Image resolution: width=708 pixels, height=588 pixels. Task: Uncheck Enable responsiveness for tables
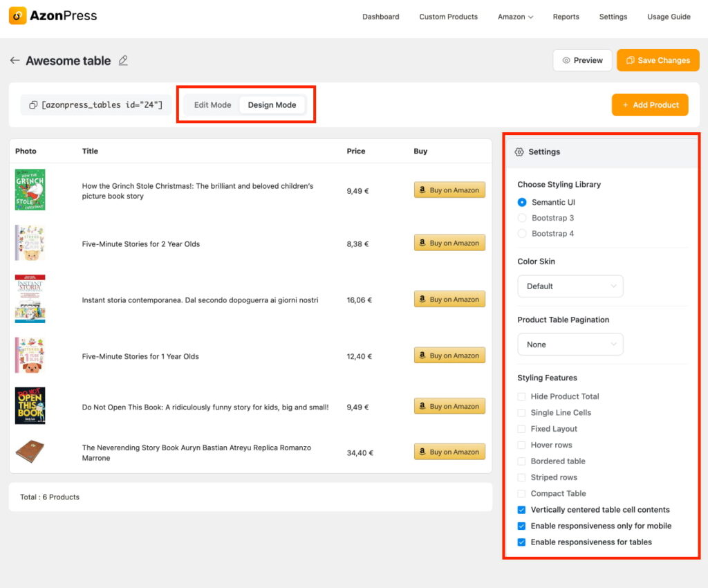pyautogui.click(x=521, y=542)
